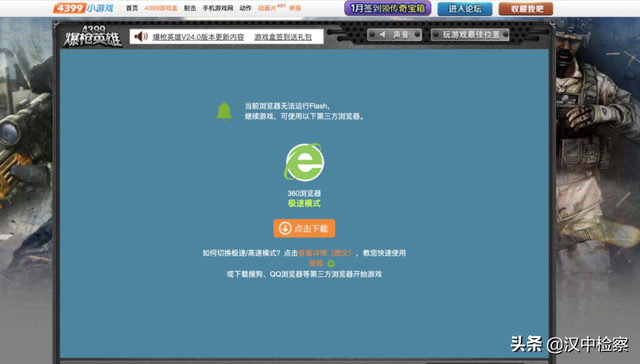Go to 首页 in the top navigation

pyautogui.click(x=132, y=8)
